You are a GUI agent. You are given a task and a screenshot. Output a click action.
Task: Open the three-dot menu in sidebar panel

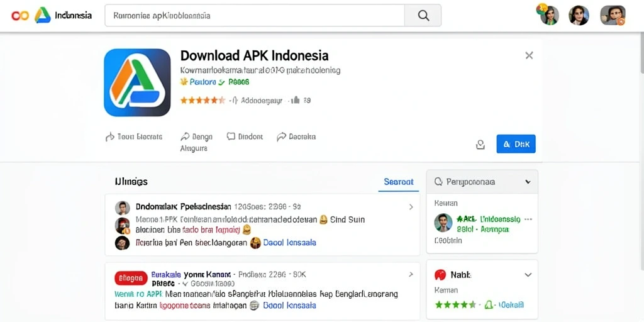click(528, 219)
